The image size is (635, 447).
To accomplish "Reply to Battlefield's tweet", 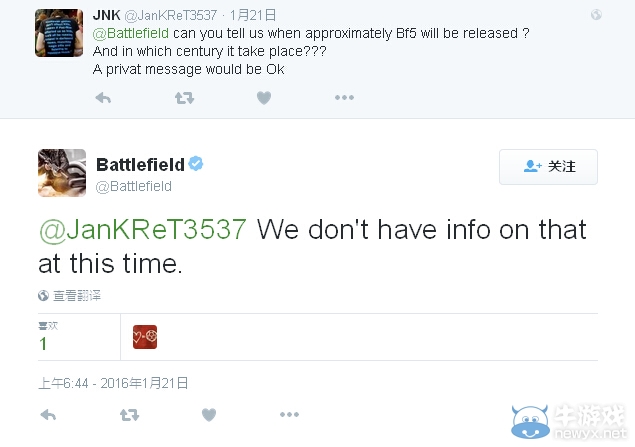I will (48, 415).
